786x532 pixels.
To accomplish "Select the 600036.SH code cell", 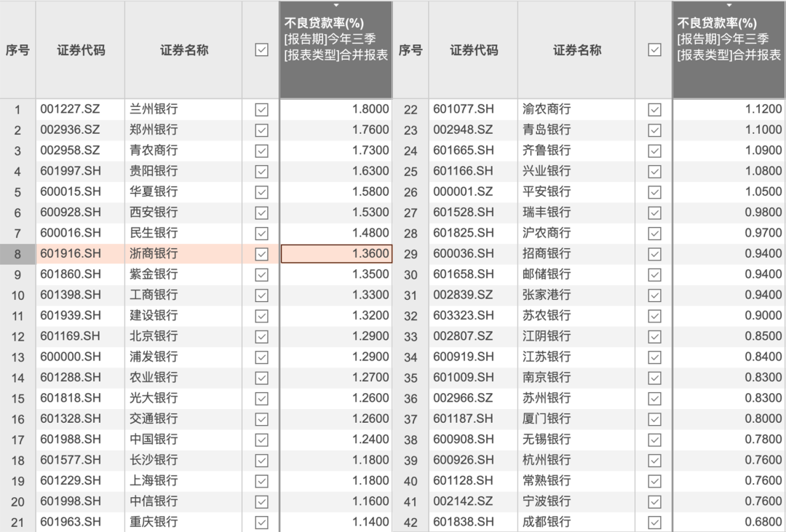I will pyautogui.click(x=473, y=254).
